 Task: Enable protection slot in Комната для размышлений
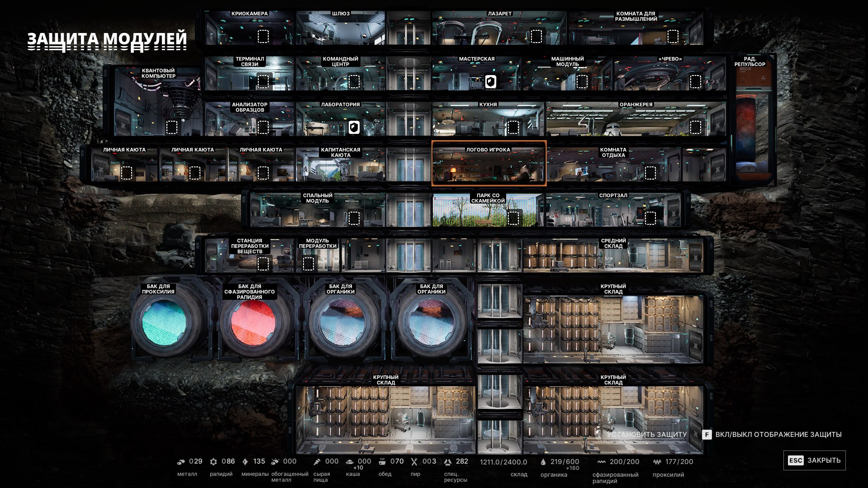[x=673, y=36]
